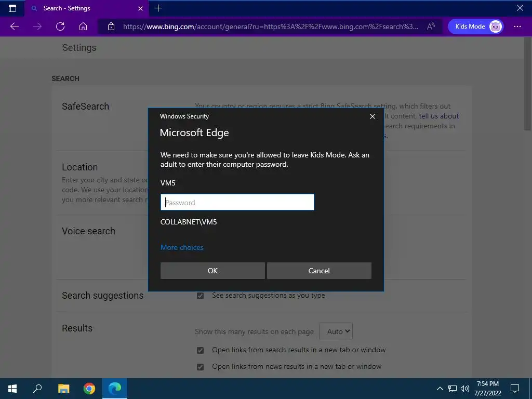Click the 'tell us about' link
The width and height of the screenshot is (532, 399).
click(438, 116)
